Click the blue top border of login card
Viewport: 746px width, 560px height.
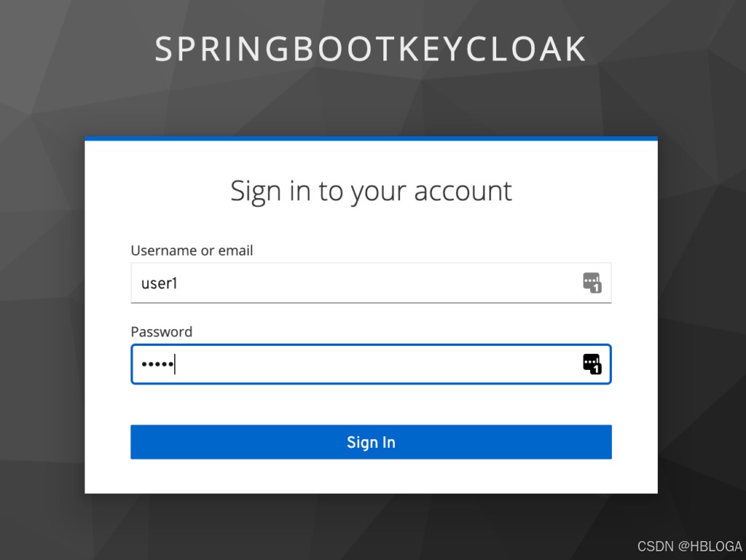(x=371, y=138)
